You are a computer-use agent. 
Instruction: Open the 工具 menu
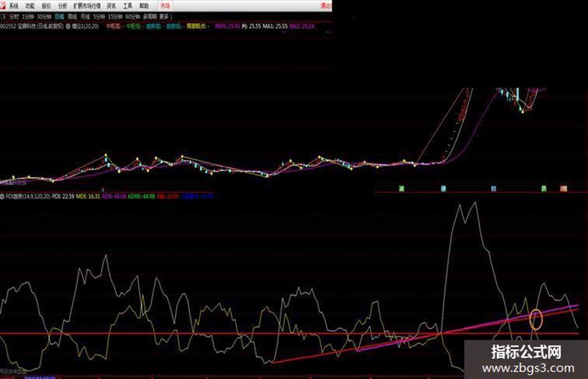pyautogui.click(x=127, y=5)
